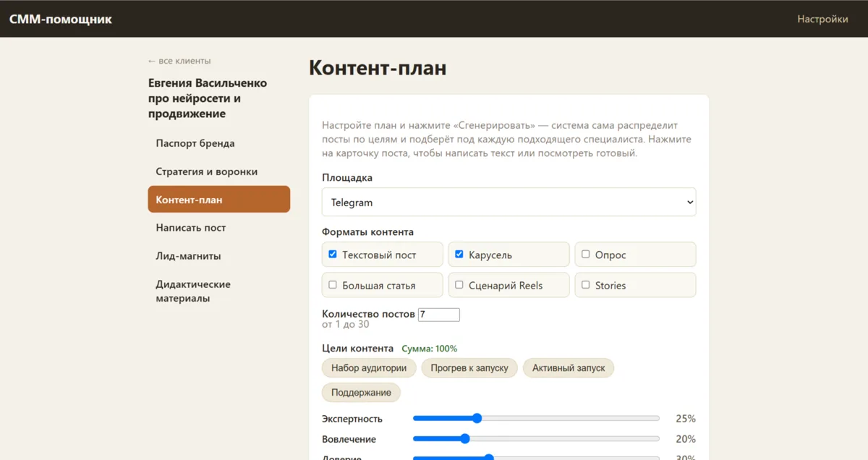The image size is (868, 460).
Task: Check the Текстовый пост format checkbox
Action: click(333, 255)
